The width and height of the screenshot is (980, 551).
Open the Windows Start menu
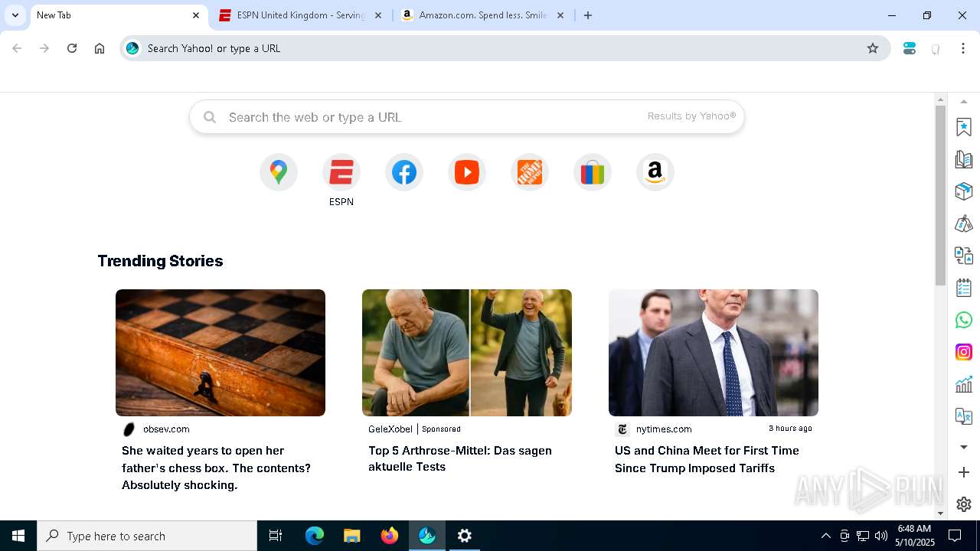(18, 536)
